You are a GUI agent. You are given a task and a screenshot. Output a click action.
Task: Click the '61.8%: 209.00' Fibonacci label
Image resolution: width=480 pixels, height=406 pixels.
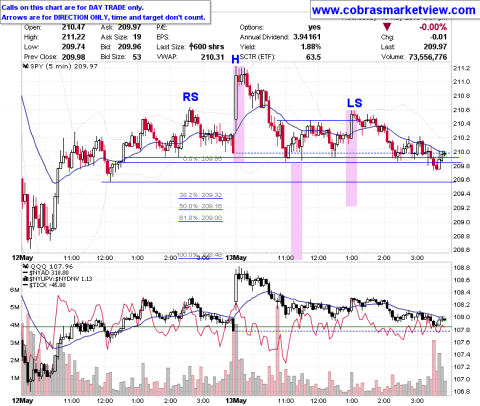click(200, 218)
